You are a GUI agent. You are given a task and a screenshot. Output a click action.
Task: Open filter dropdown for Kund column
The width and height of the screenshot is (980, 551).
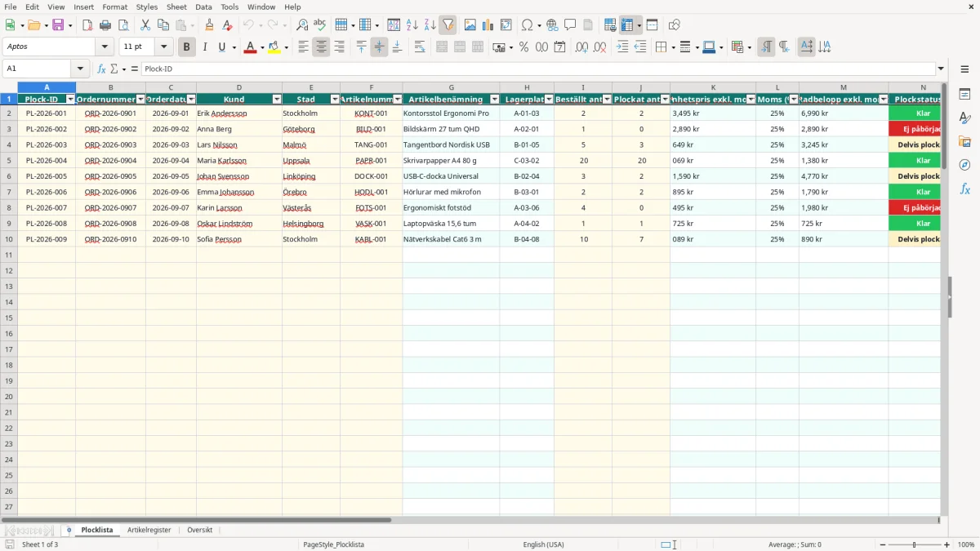click(275, 100)
